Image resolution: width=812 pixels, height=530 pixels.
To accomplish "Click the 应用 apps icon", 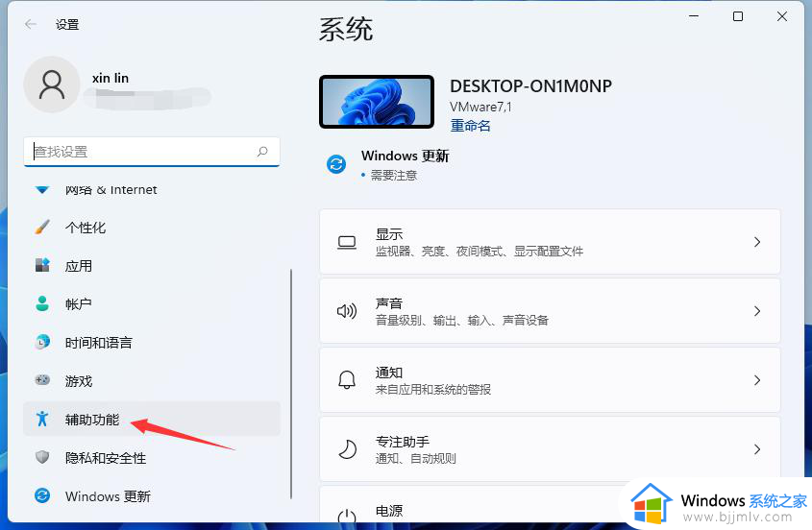I will (42, 265).
